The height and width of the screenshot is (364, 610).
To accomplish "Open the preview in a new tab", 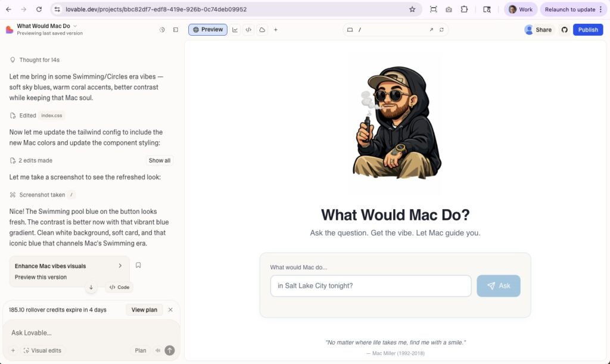I will [431, 30].
